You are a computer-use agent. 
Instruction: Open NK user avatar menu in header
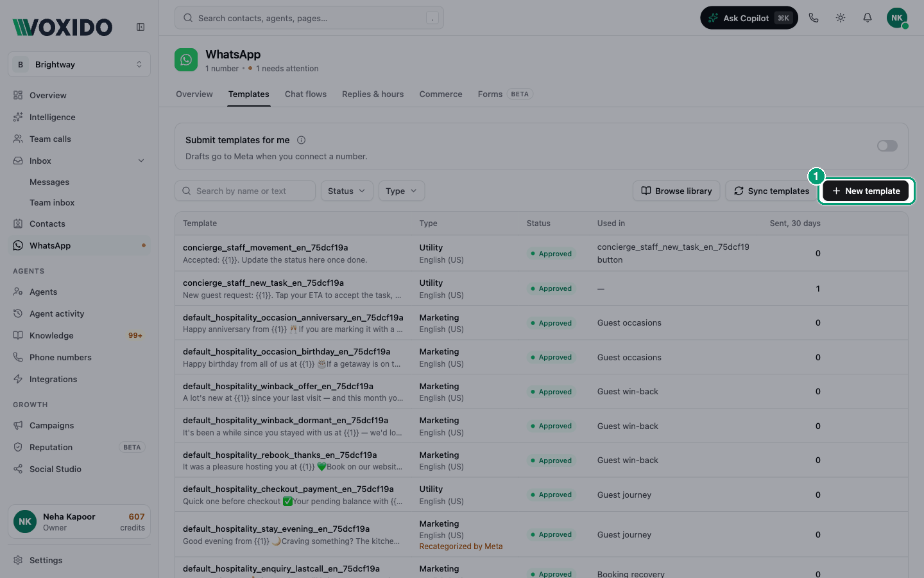pyautogui.click(x=897, y=18)
